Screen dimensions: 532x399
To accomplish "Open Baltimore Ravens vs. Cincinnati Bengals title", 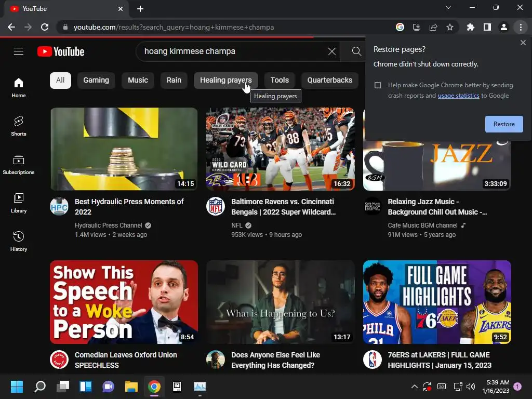I will pos(284,207).
